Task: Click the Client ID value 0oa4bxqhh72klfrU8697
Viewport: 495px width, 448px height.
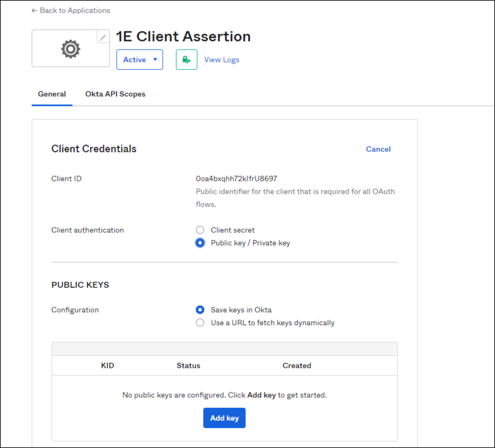Action: point(236,179)
